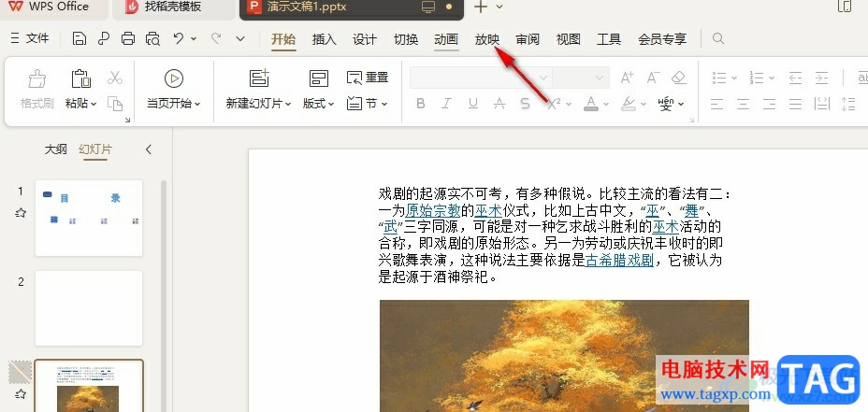Switch to the 审阅 tab
The height and width of the screenshot is (412, 868).
(x=528, y=39)
